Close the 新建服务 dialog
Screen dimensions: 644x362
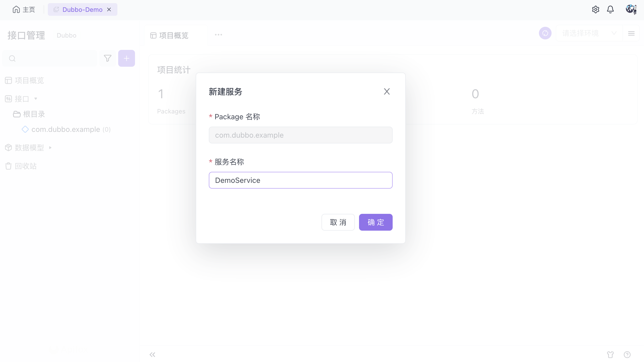pyautogui.click(x=387, y=91)
